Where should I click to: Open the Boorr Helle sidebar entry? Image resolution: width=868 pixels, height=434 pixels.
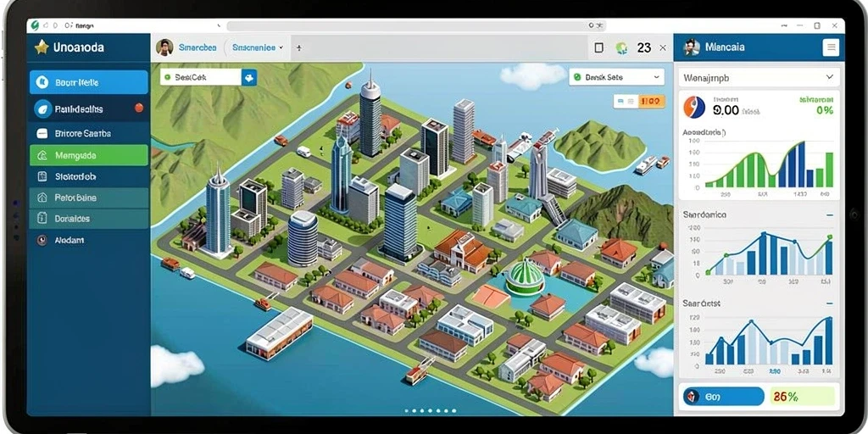tap(88, 82)
